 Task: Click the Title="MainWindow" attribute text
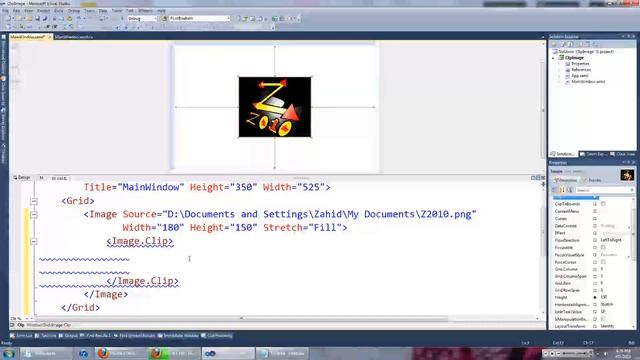click(134, 187)
